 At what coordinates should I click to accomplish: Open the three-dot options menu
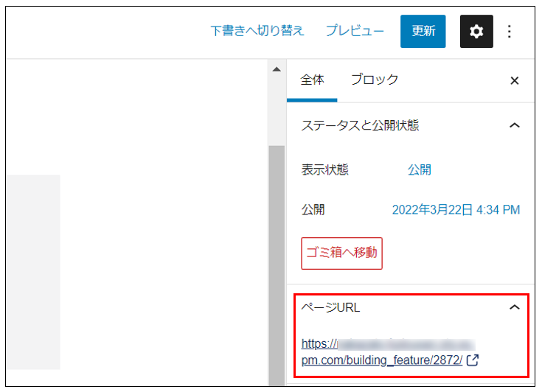tap(509, 32)
